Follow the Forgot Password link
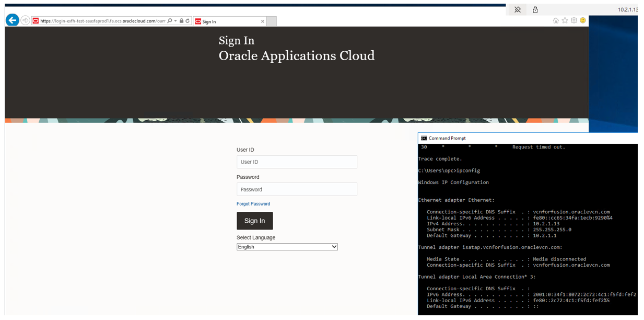The height and width of the screenshot is (320, 644). click(253, 204)
